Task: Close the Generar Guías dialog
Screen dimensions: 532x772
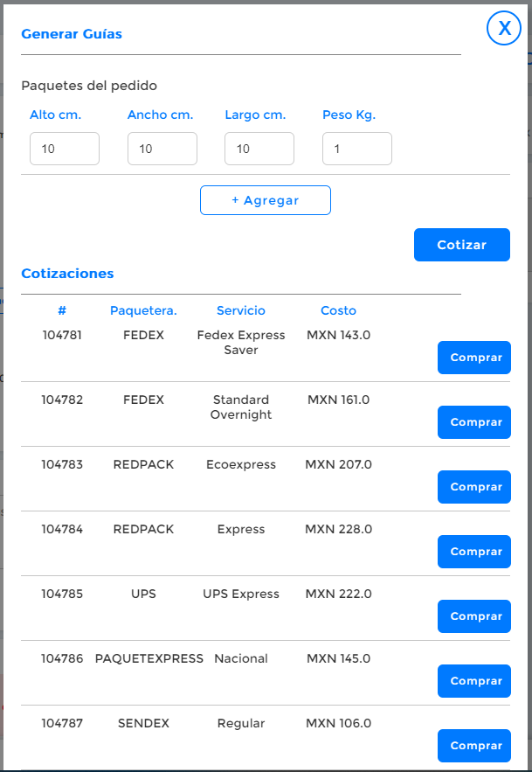Action: (x=504, y=29)
